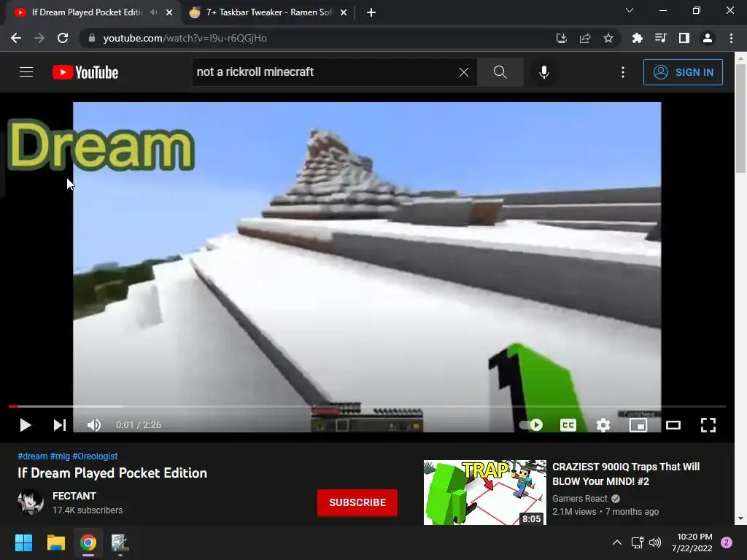Open the Chrome profile icon
Viewport: 747px width, 560px height.
click(x=708, y=38)
